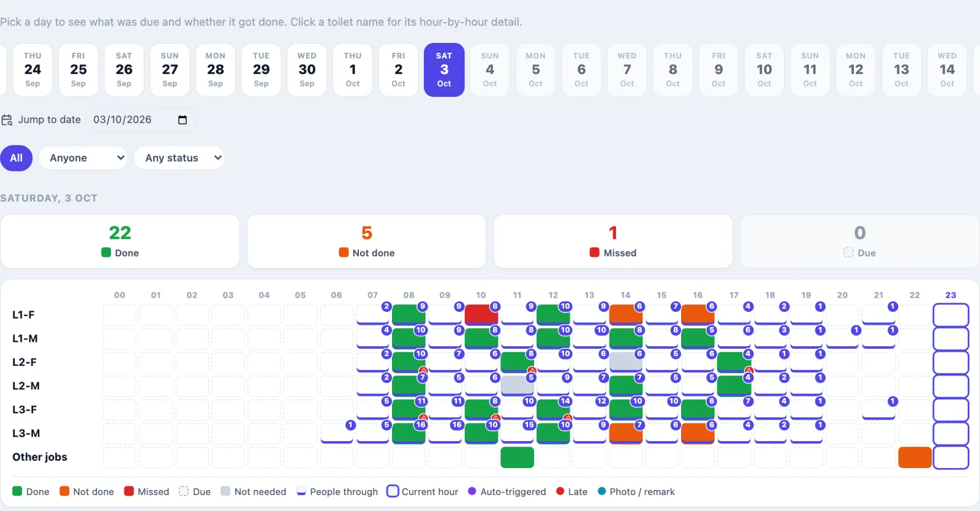
Task: Open L2-M toilet hourly detail
Action: pos(26,386)
